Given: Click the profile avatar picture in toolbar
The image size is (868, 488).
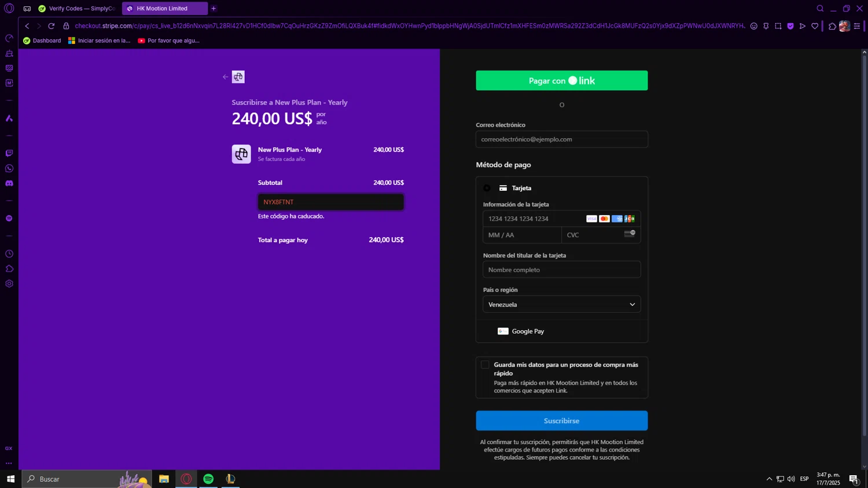Looking at the screenshot, I should click(x=844, y=26).
